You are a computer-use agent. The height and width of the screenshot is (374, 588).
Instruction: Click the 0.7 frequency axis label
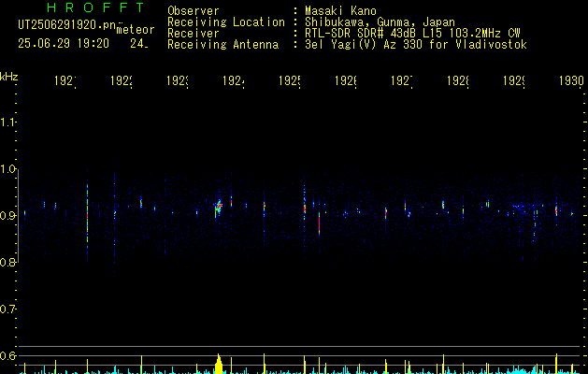click(8, 309)
